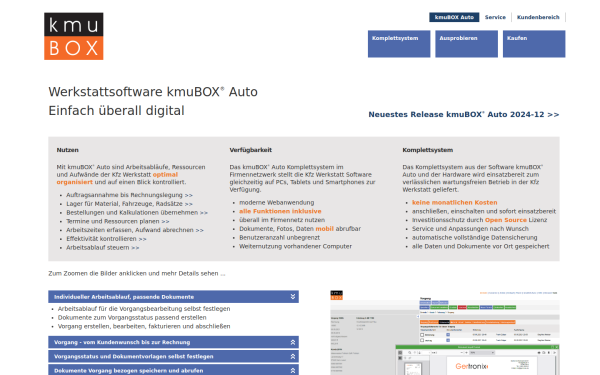Screen dimensions: 600x375
Task: Open 'Lager für Material, Fahrzeuge, Radsätze >>' link
Action: click(129, 204)
